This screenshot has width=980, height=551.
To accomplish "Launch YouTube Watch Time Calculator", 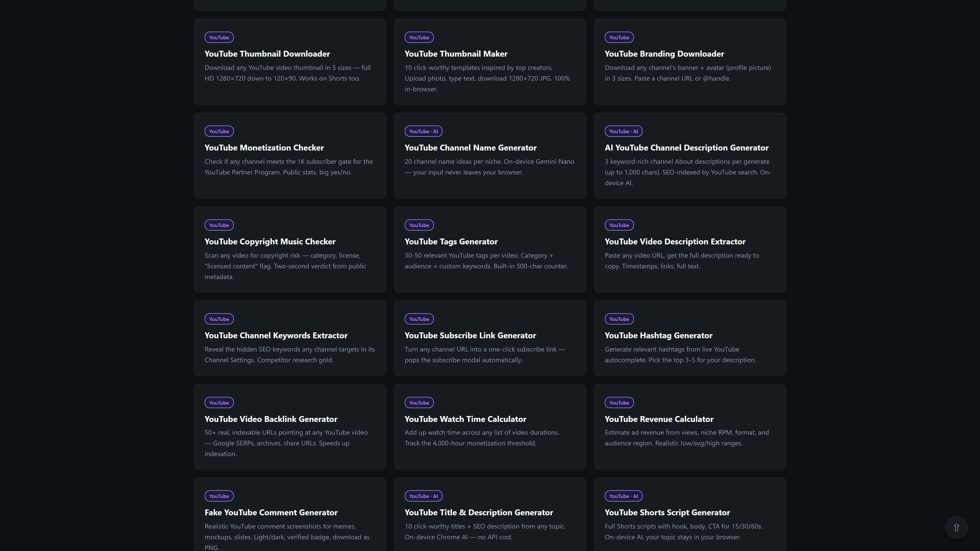I will 465,419.
